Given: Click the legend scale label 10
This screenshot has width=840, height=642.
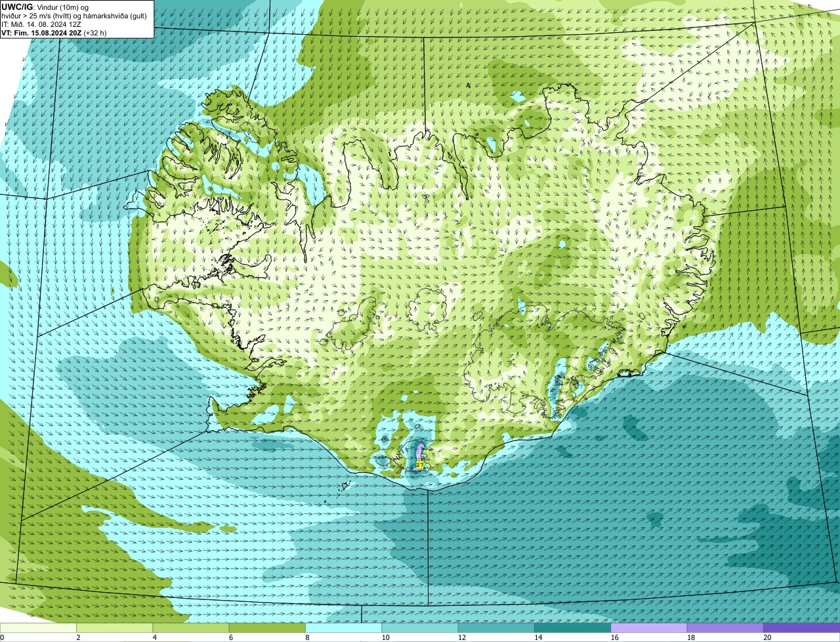Looking at the screenshot, I should coord(385,637).
